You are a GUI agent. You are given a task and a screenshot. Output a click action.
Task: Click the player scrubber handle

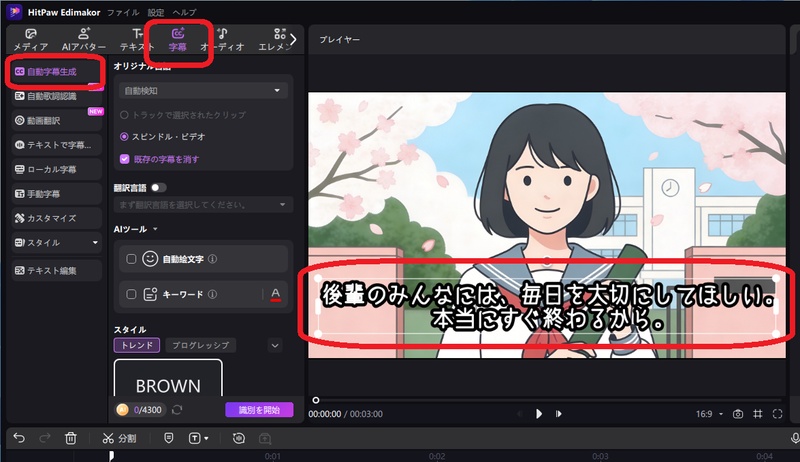(x=316, y=400)
